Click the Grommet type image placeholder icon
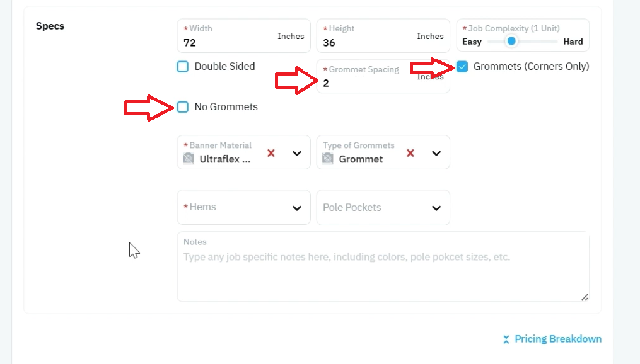The height and width of the screenshot is (364, 640). tap(328, 158)
